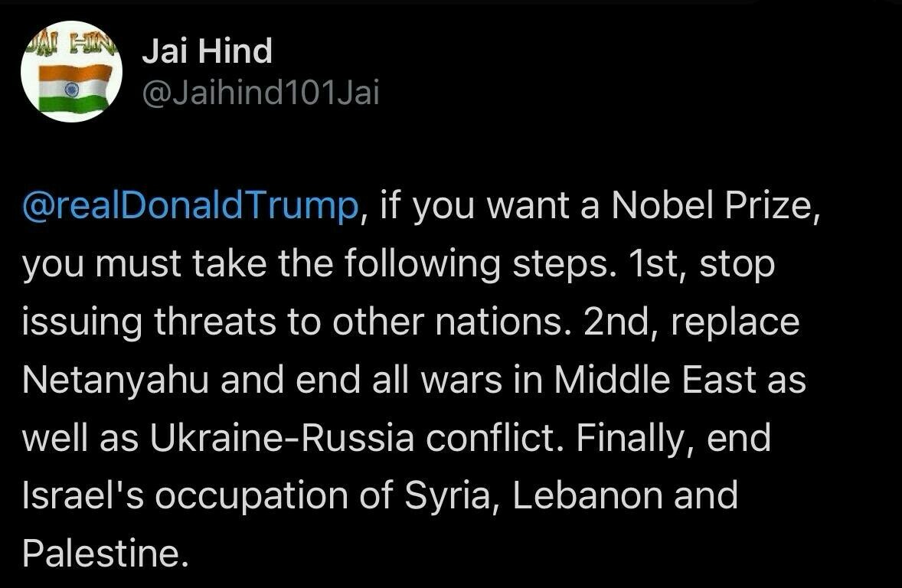Click the word 'occupation' in the tweet
Image resolution: width=902 pixels, height=588 pixels.
[251, 497]
